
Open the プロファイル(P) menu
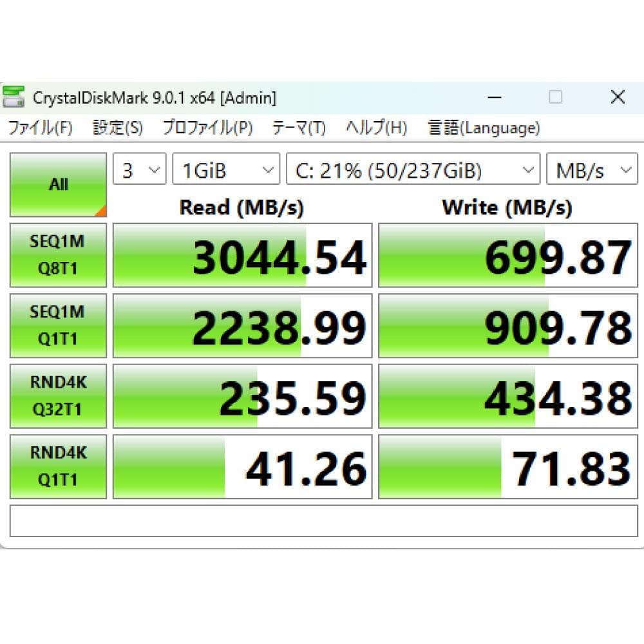[x=207, y=128]
